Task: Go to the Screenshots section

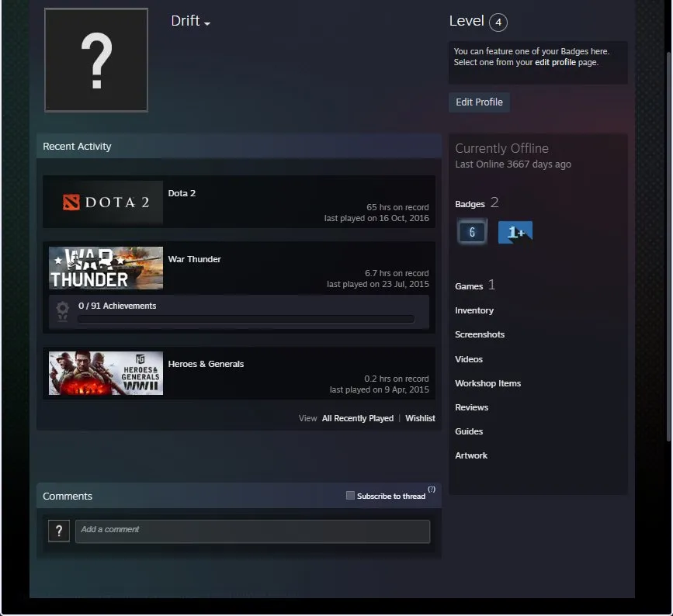Action: point(480,334)
